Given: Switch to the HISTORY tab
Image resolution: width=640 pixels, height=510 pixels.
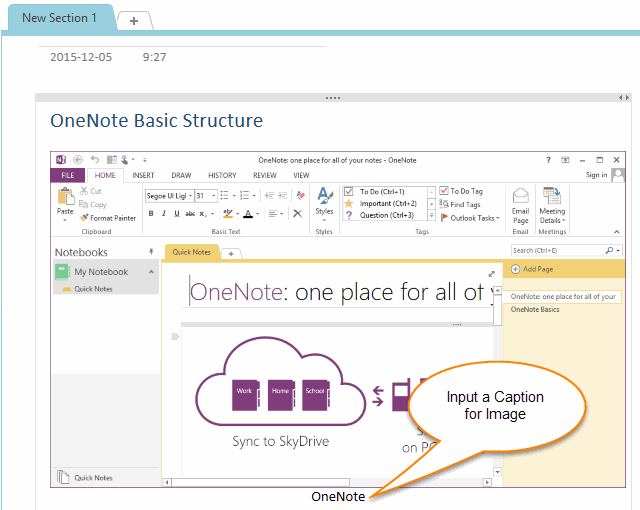Looking at the screenshot, I should tap(222, 175).
